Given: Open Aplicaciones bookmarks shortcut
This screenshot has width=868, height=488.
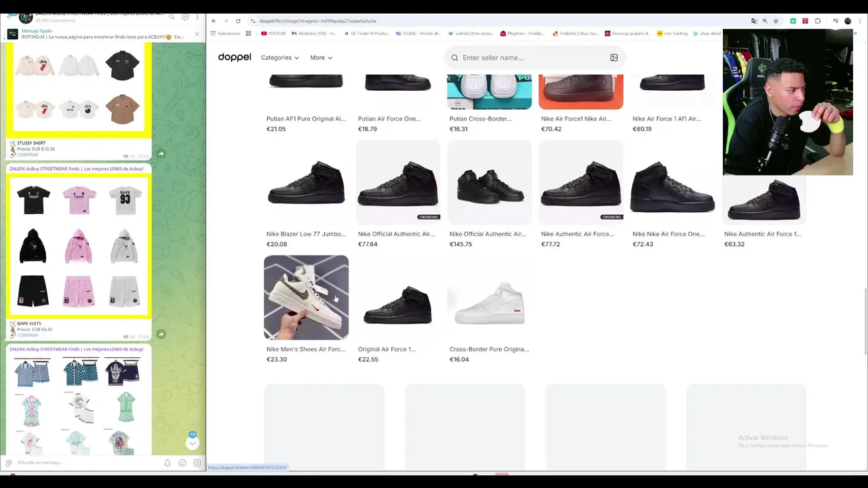Looking at the screenshot, I should tap(226, 33).
